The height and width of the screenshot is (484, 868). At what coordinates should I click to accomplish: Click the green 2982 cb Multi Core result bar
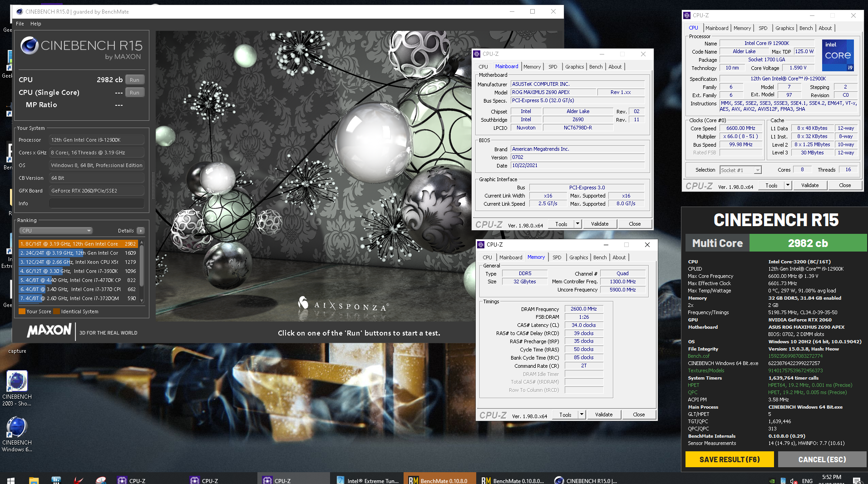tap(808, 243)
